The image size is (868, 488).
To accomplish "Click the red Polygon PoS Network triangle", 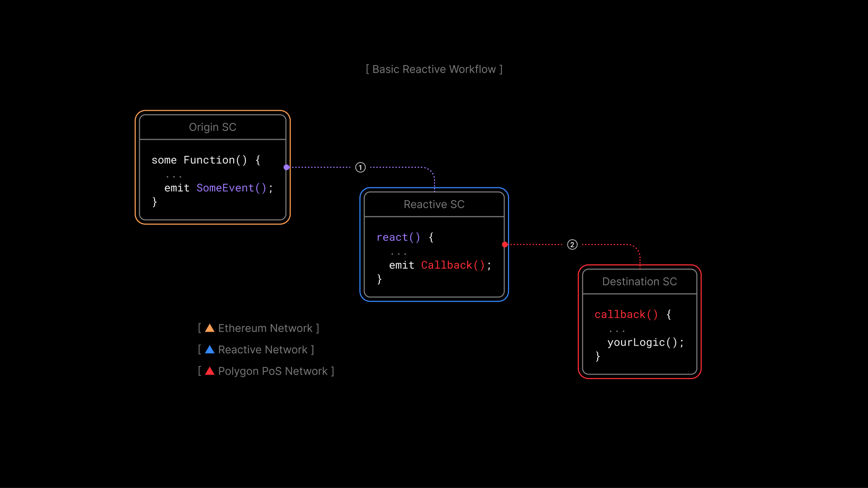I will 209,371.
